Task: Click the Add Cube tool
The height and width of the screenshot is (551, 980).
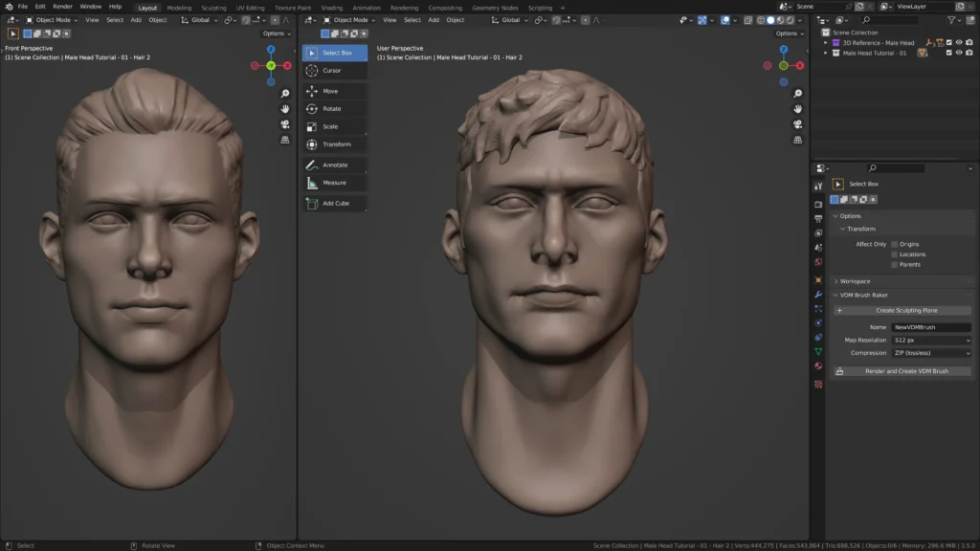Action: tap(334, 204)
